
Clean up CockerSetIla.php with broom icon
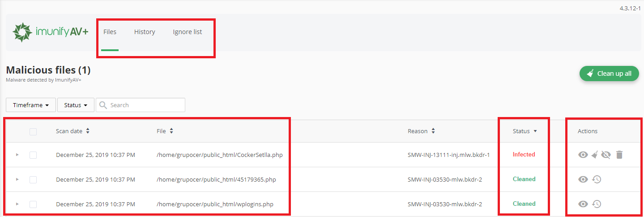(x=595, y=155)
